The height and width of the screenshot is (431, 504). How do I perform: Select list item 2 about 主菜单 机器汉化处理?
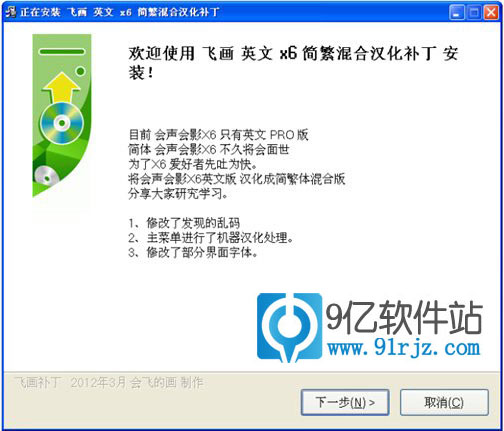coord(211,238)
